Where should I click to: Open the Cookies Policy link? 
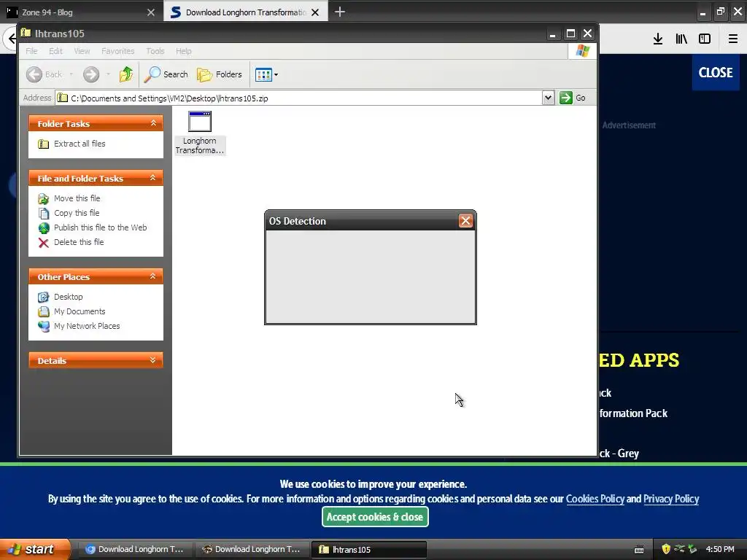[x=595, y=499]
